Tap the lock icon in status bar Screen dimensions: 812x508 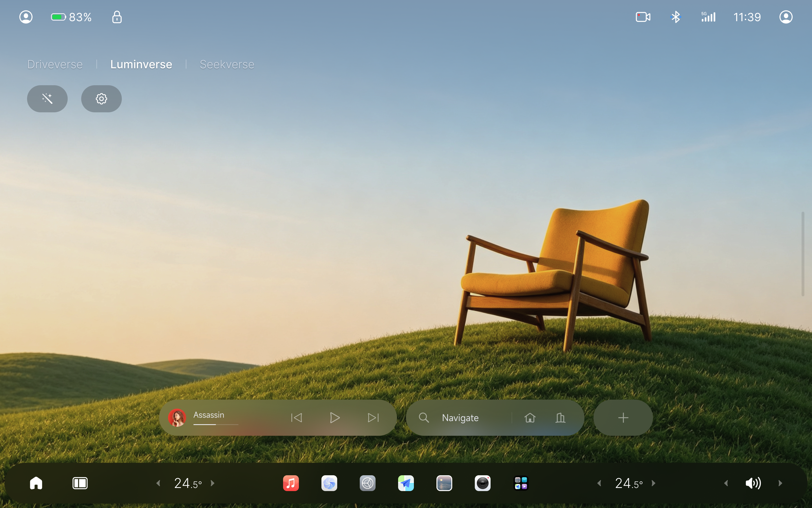(117, 17)
